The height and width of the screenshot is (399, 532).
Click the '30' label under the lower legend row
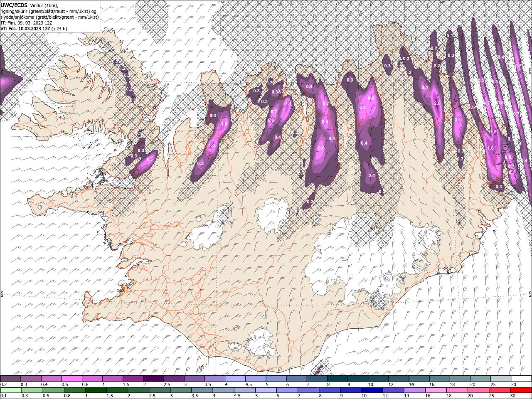click(512, 396)
